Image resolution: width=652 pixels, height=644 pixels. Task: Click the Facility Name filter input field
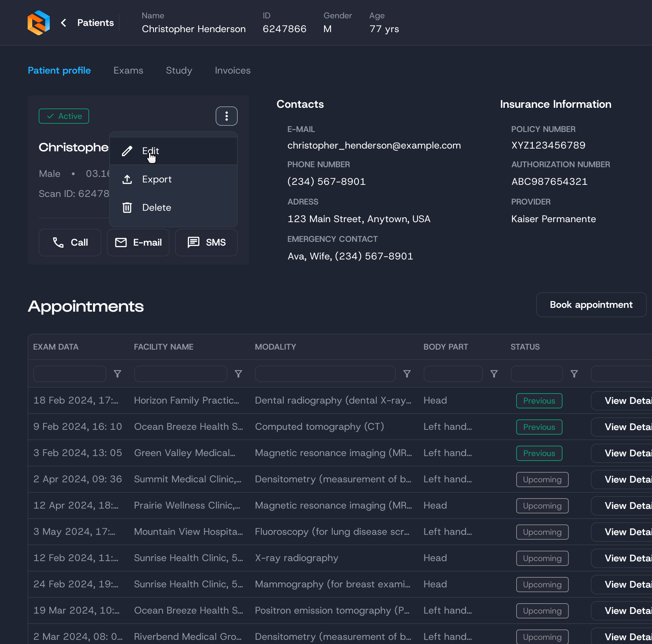point(181,374)
